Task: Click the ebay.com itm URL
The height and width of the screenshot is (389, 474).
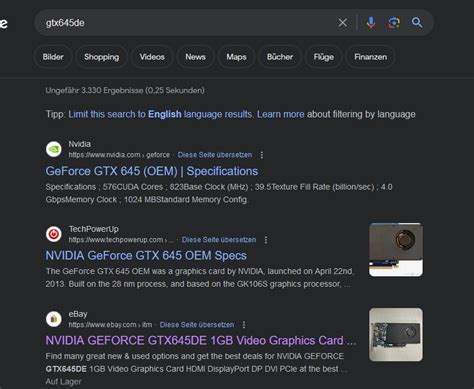Action: click(x=110, y=325)
